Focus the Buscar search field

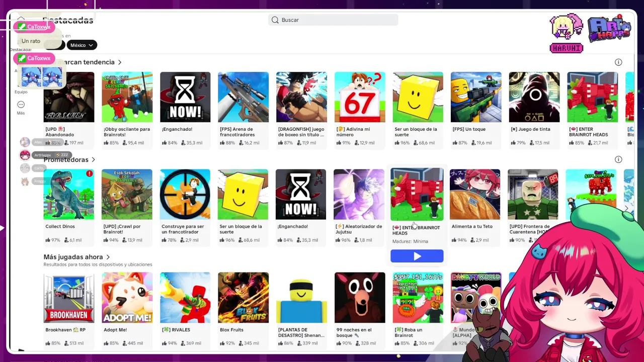point(333,20)
